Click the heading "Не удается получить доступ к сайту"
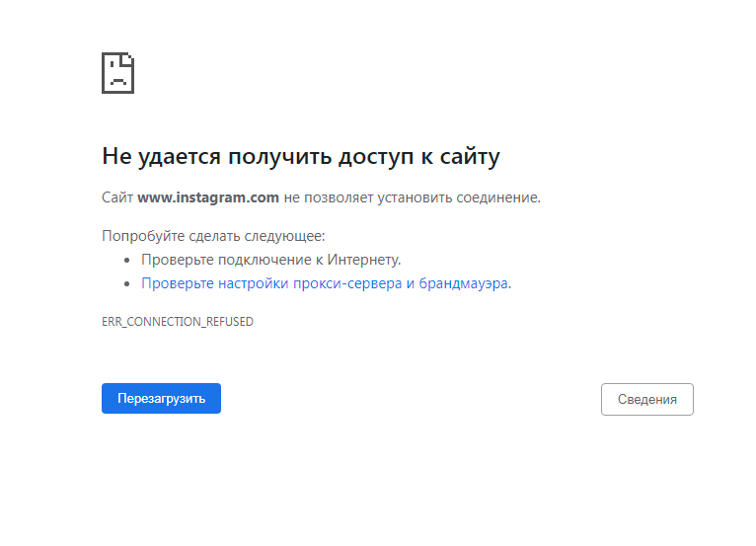This screenshot has width=756, height=546. (301, 157)
